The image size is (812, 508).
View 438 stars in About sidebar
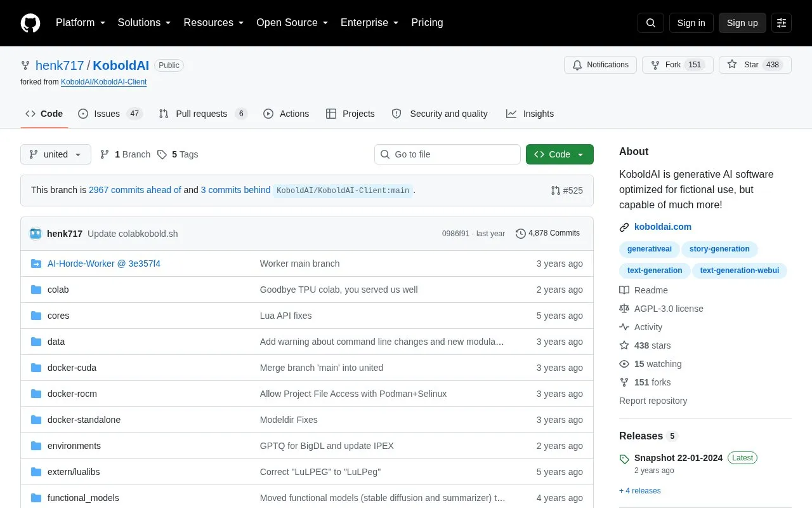pos(645,345)
